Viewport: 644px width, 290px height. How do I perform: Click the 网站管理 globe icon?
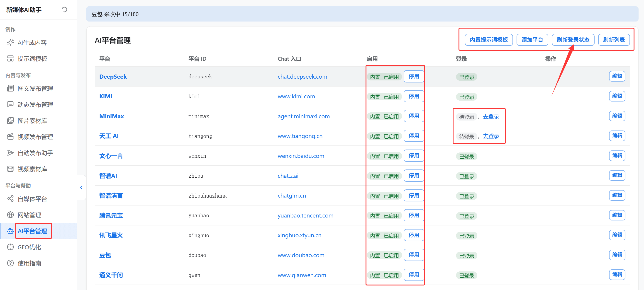pyautogui.click(x=10, y=215)
